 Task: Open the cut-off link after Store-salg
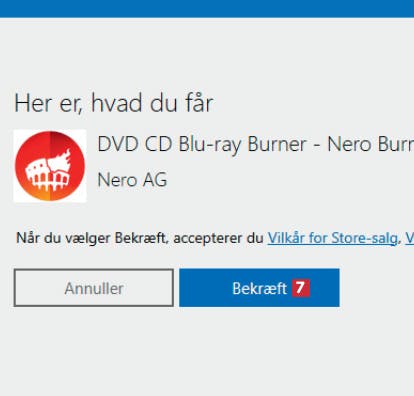(x=410, y=238)
